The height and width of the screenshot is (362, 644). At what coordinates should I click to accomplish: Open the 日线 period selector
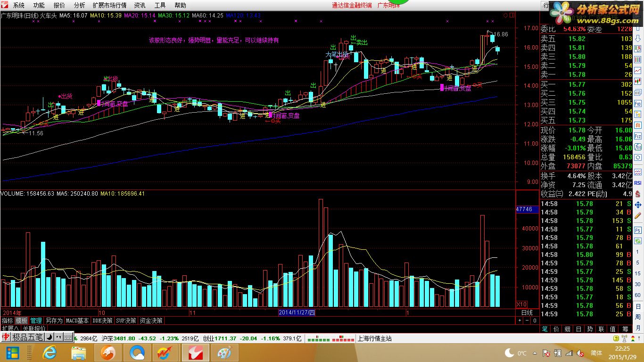tap(527, 313)
